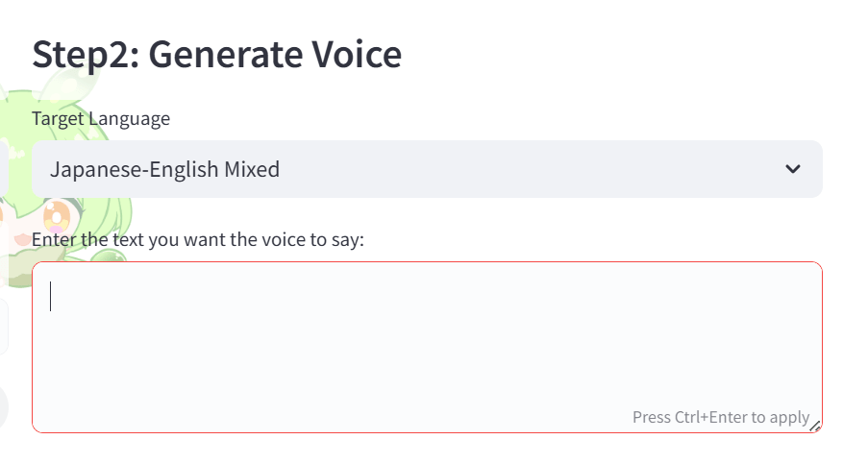The width and height of the screenshot is (868, 464).
Task: Click the center of the red-bordered text box
Action: (x=427, y=347)
